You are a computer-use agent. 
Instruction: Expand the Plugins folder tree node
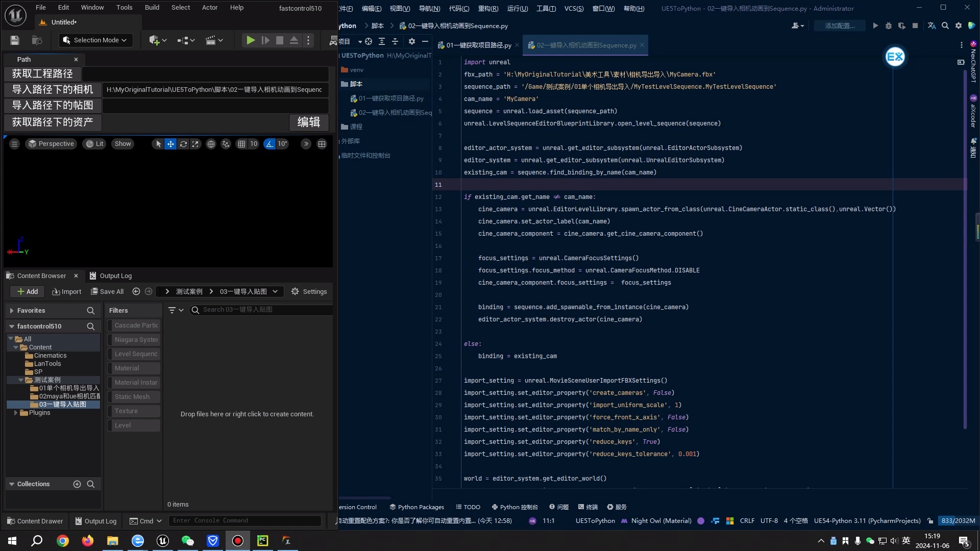[16, 413]
